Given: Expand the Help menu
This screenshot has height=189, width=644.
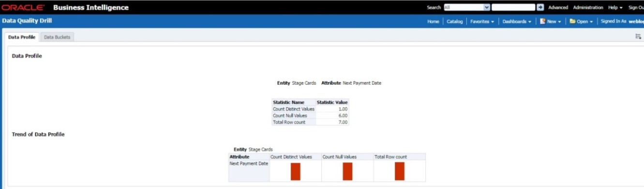Looking at the screenshot, I should click(x=615, y=7).
